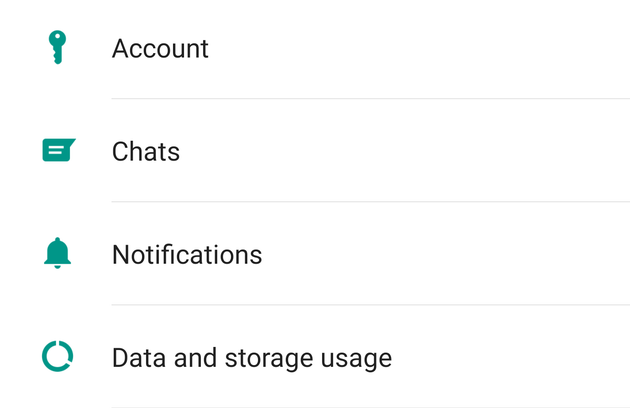This screenshot has height=408, width=630.
Task: Click the circular data usage ring icon
Action: pos(58,357)
